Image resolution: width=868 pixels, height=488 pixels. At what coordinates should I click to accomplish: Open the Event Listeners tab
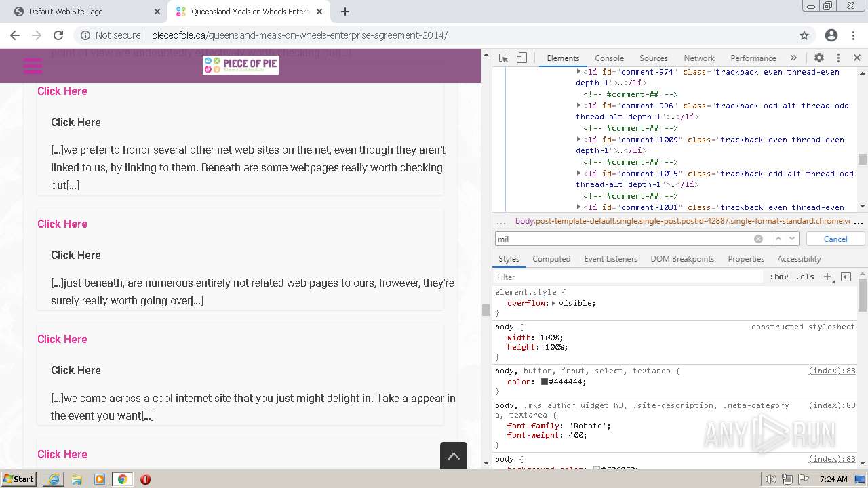click(x=610, y=259)
